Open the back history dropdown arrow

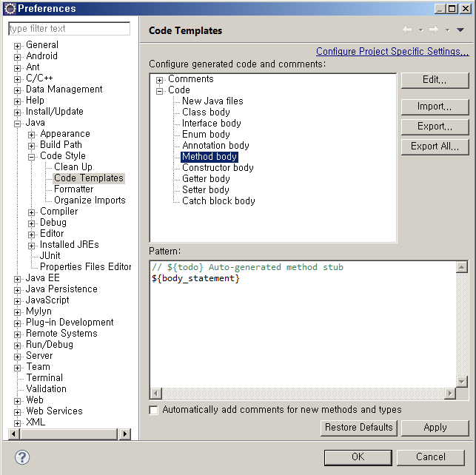click(x=420, y=30)
